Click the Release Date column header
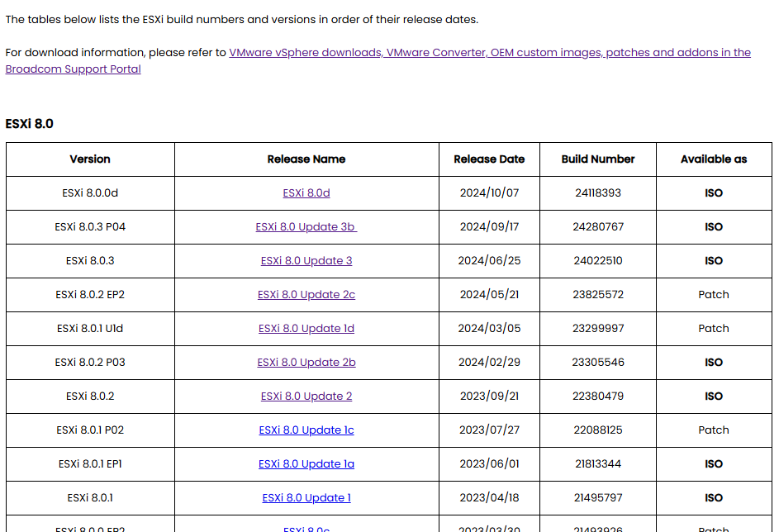This screenshot has height=532, width=779. click(489, 159)
